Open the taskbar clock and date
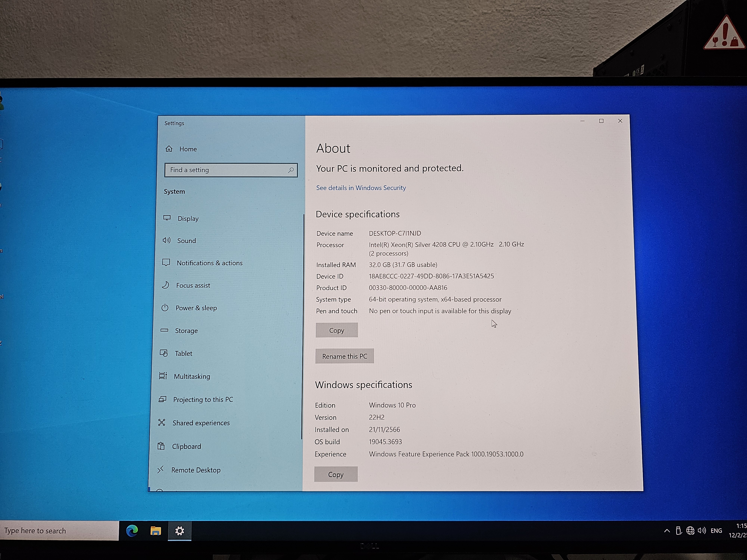Screen dimensions: 747x560 [x=738, y=531]
